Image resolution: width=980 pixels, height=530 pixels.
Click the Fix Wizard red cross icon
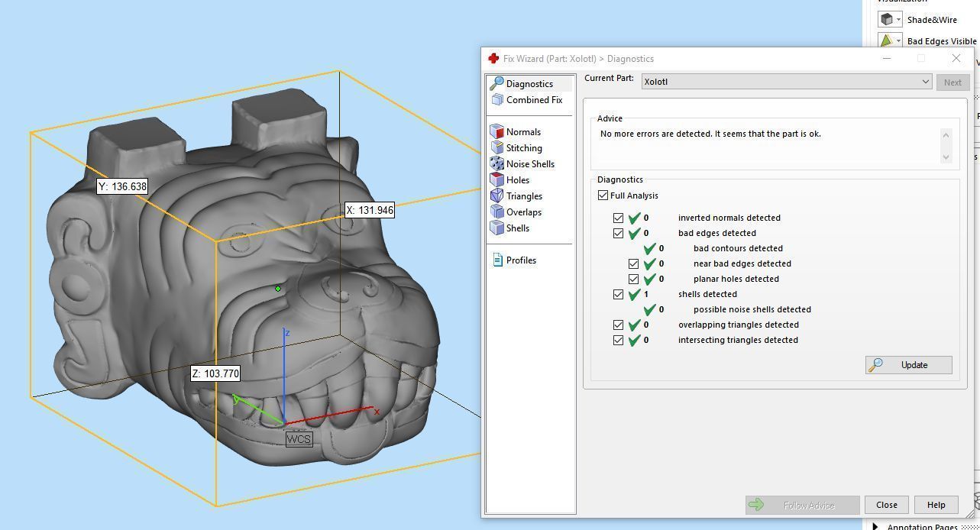click(493, 58)
